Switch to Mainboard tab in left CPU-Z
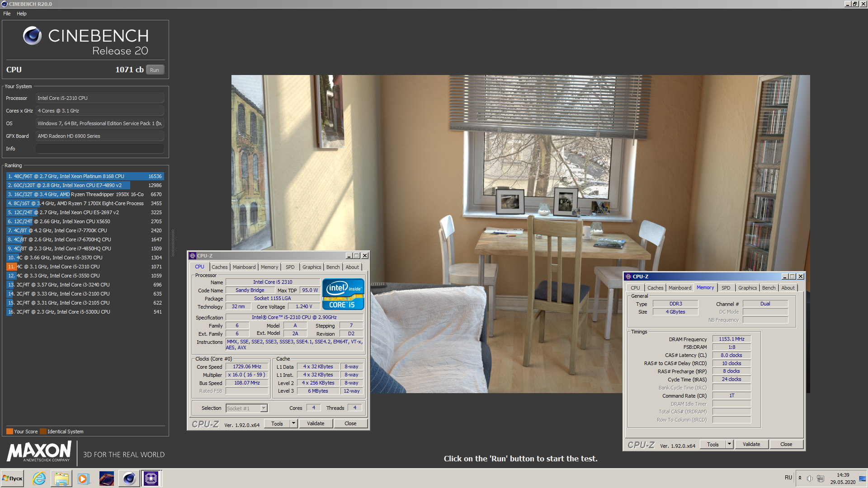868x488 pixels. click(x=244, y=267)
